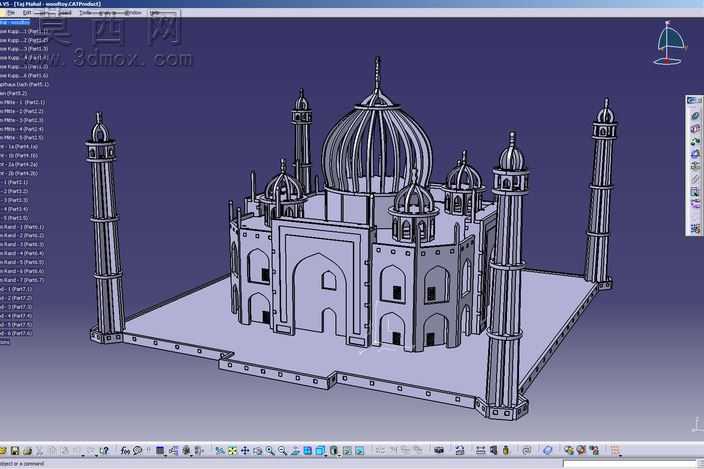Image resolution: width=704 pixels, height=469 pixels.
Task: Click the blue Isometric view box icon
Action: (x=308, y=451)
